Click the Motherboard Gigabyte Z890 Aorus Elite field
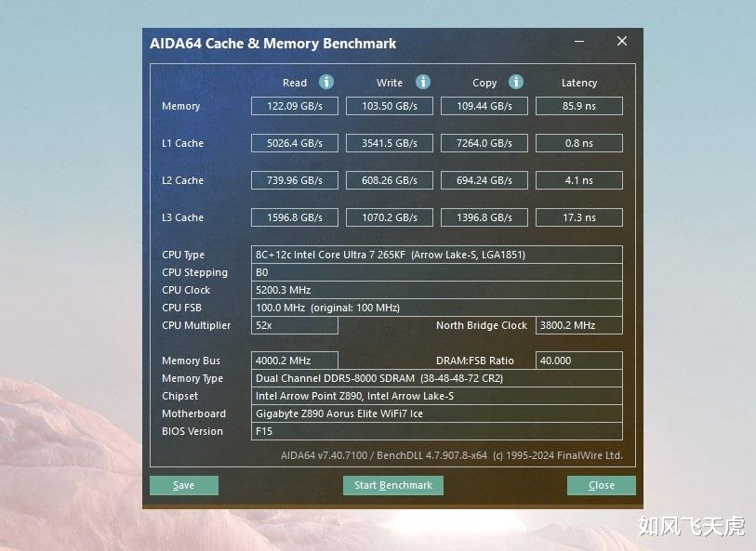 [x=437, y=413]
